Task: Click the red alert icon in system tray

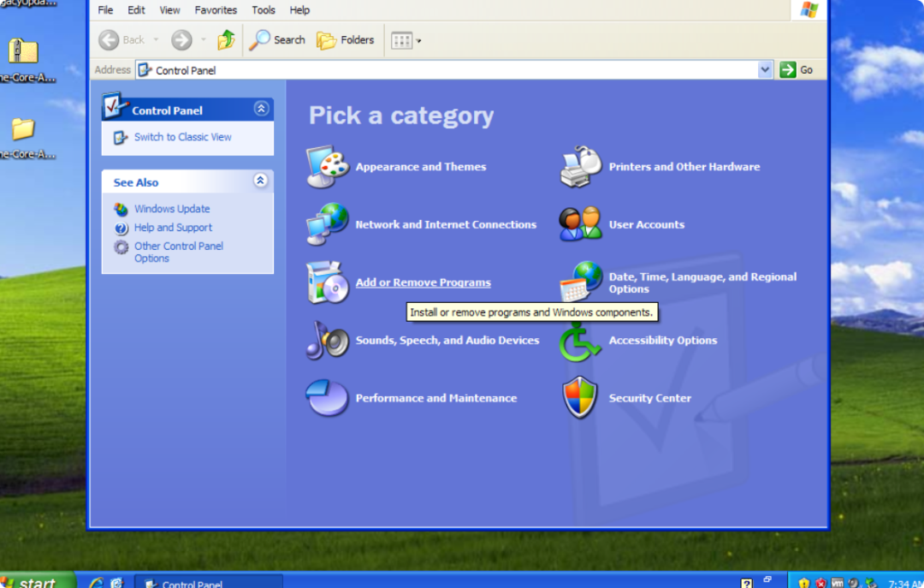Action: [820, 583]
